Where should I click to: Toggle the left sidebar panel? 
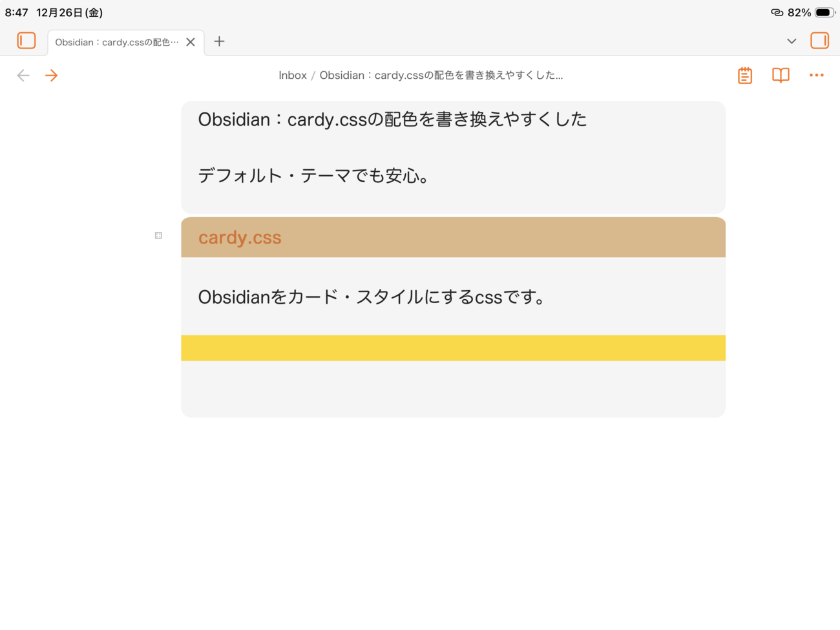[x=26, y=40]
